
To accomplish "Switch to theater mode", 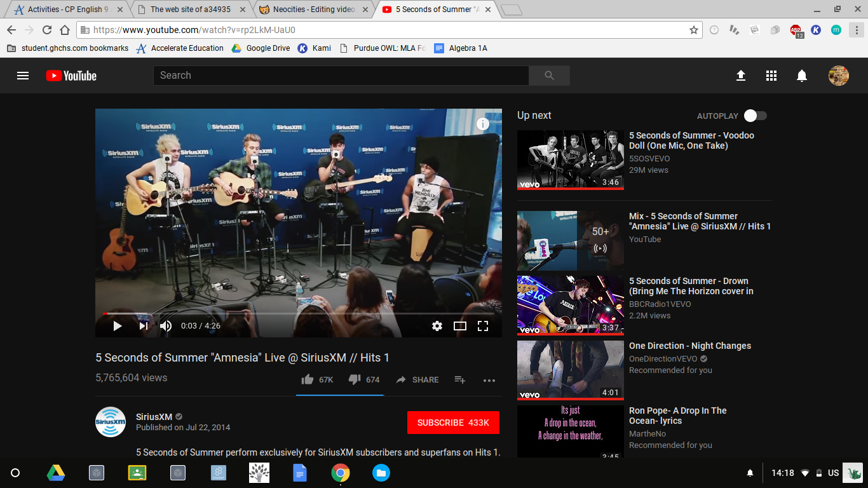I will point(460,326).
